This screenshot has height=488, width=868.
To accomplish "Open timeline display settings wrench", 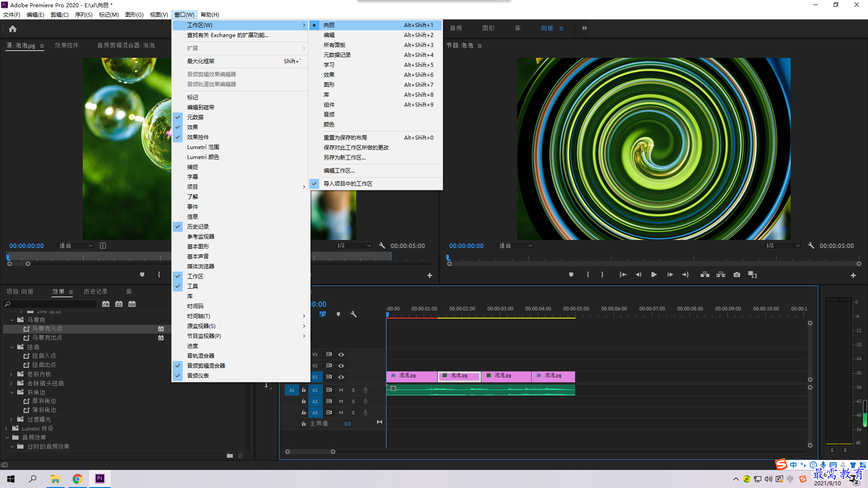I will (354, 314).
